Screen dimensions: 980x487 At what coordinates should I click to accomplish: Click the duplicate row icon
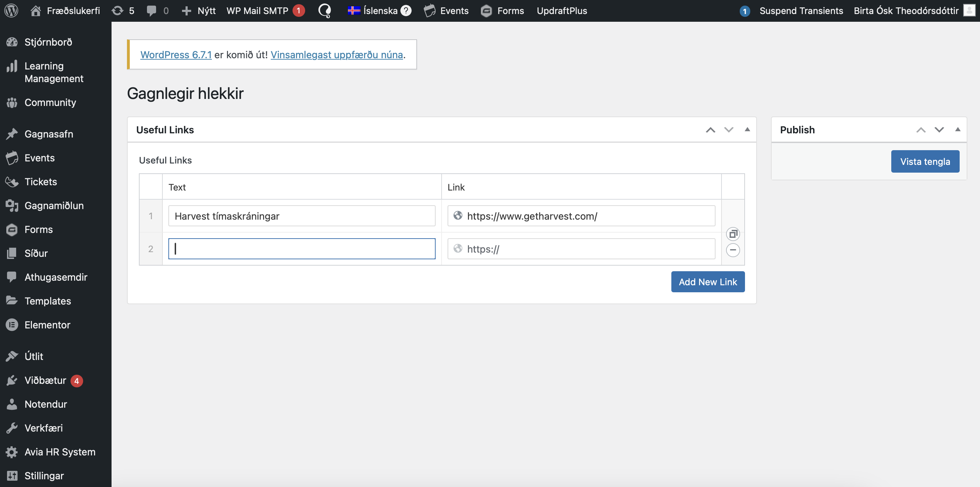(733, 234)
